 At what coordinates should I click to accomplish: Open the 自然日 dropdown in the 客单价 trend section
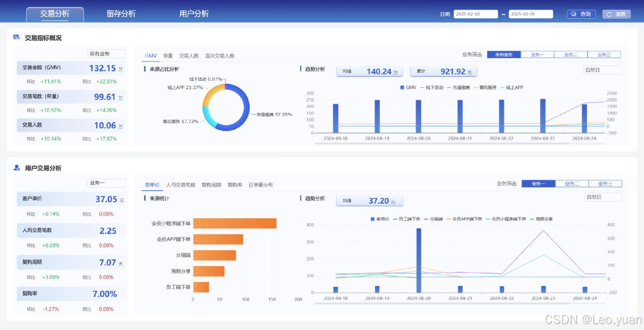tap(603, 197)
